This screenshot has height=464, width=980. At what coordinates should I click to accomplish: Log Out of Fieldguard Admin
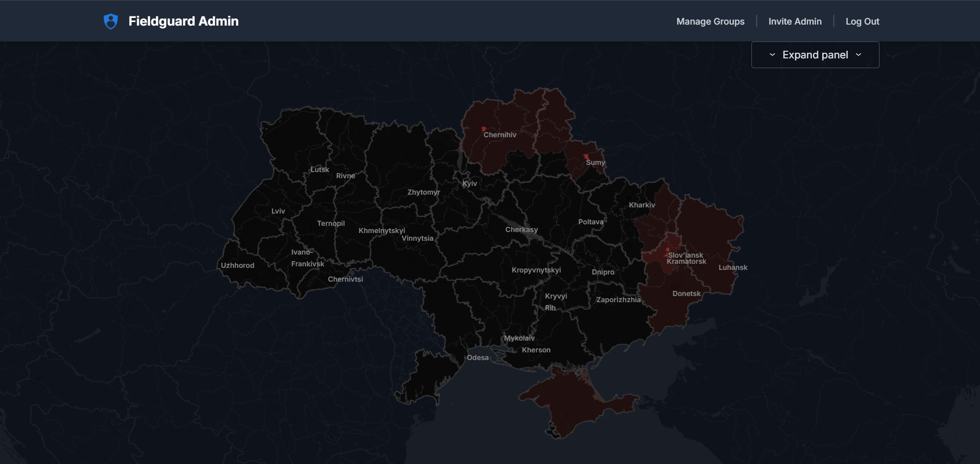pyautogui.click(x=862, y=21)
